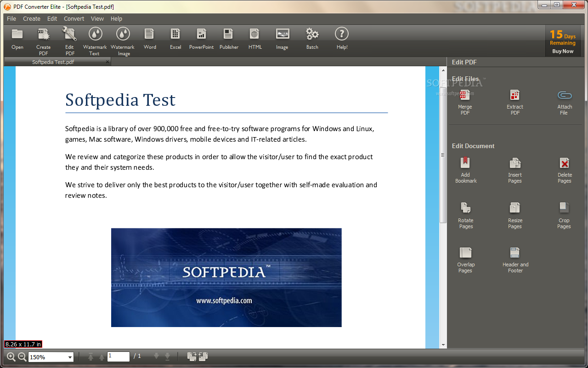The height and width of the screenshot is (368, 588).
Task: Go to next page arrow
Action: tap(157, 356)
